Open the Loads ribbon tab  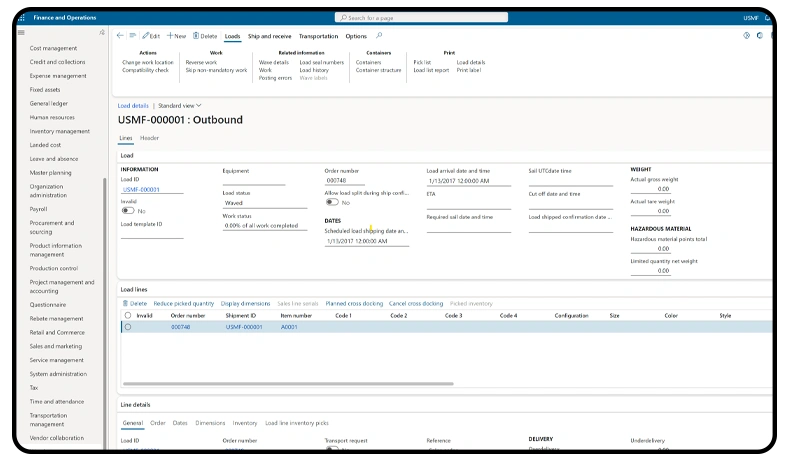click(x=232, y=36)
